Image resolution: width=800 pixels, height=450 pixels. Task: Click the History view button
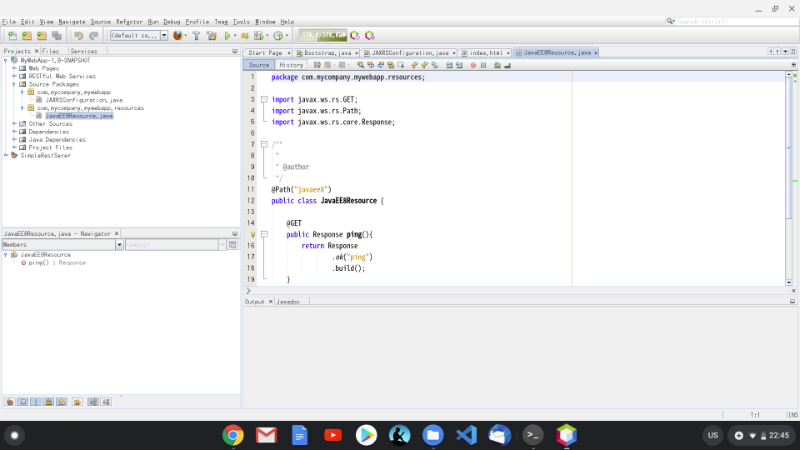[290, 64]
